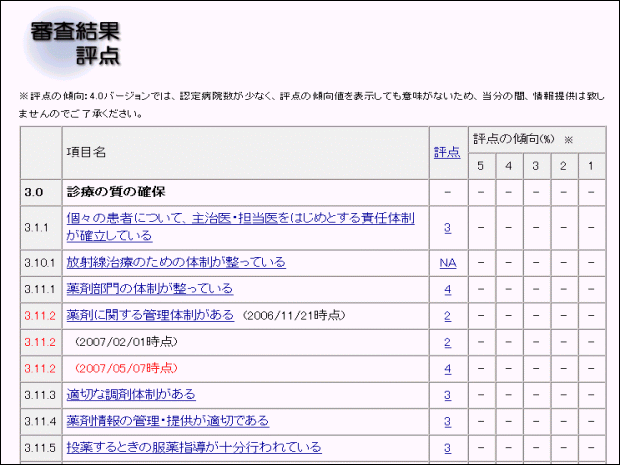This screenshot has height=465, width=620.
Task: Click score 3 in row 3.11.5
Action: point(447,447)
